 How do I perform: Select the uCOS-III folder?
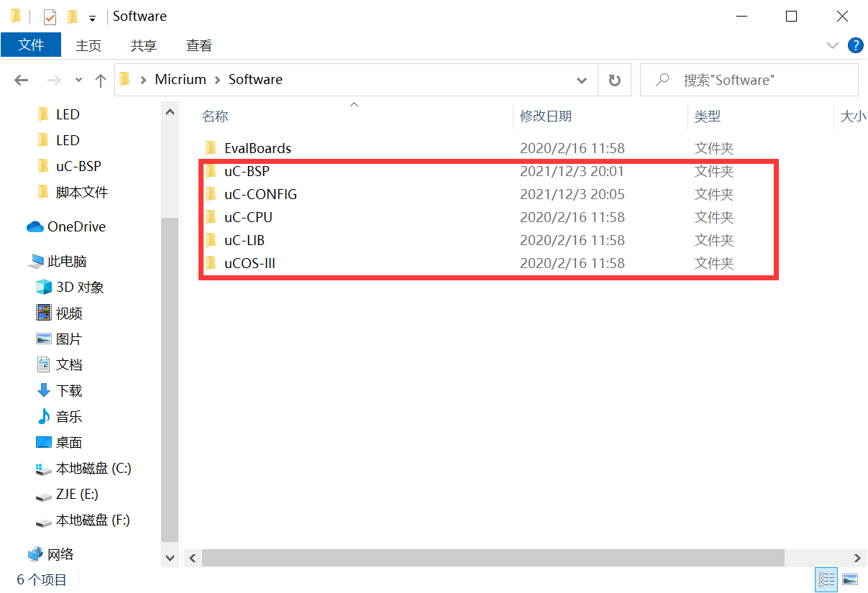pos(250,263)
